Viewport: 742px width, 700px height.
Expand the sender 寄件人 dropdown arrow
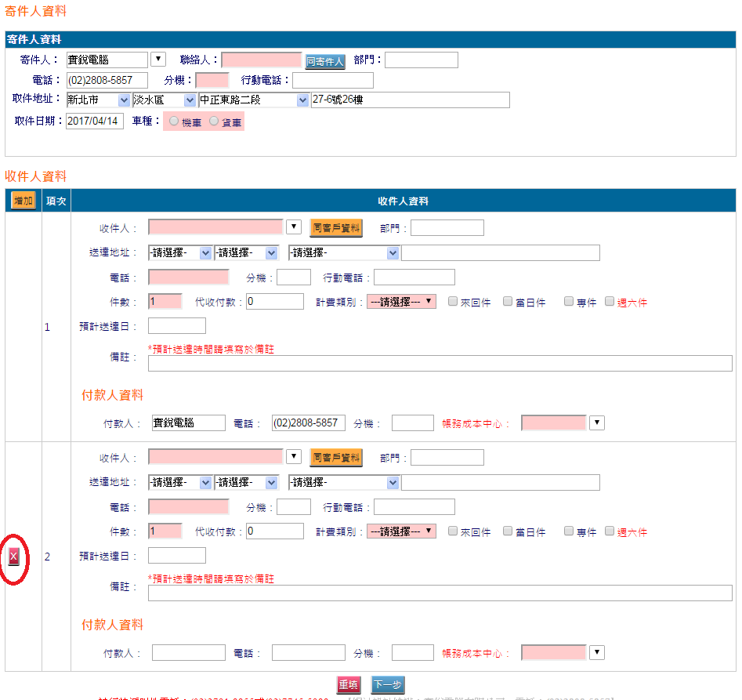coord(157,60)
